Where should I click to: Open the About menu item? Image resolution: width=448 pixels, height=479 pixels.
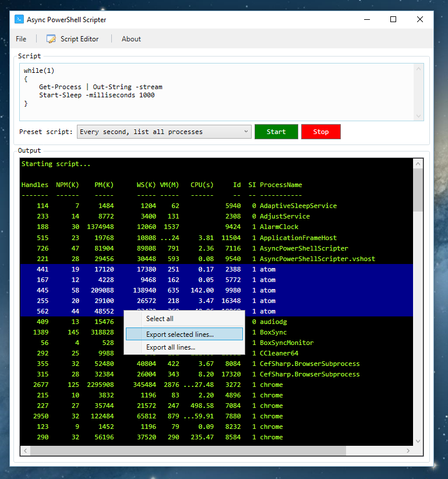[x=131, y=39]
